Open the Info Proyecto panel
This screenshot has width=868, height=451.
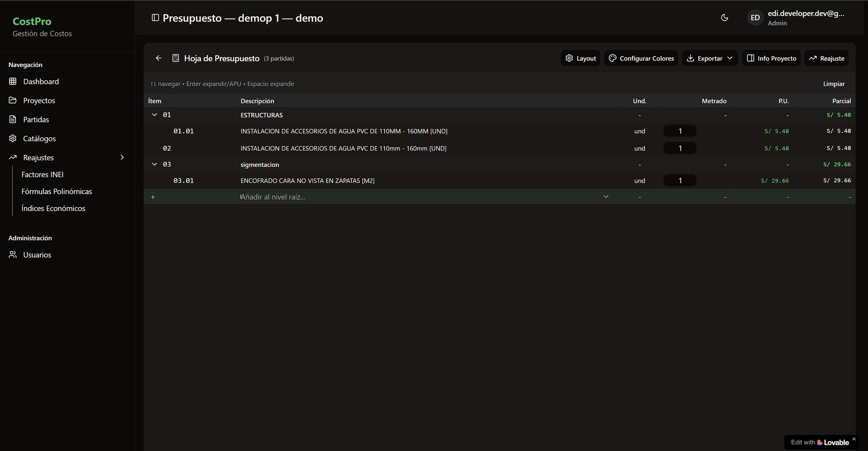pyautogui.click(x=771, y=58)
